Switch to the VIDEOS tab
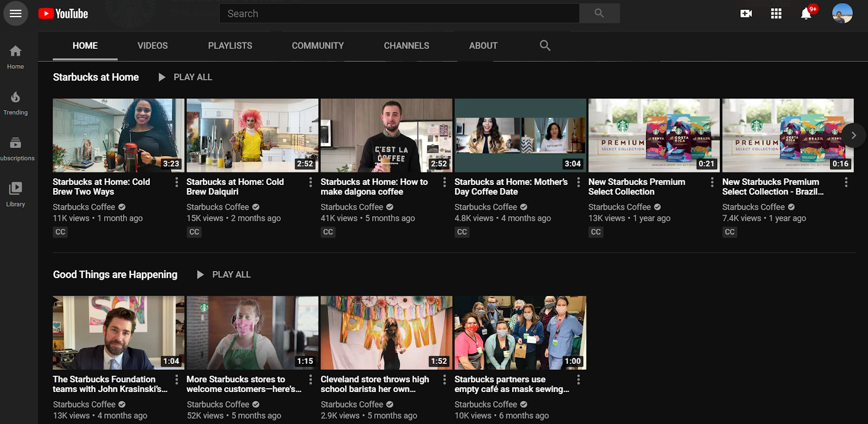The image size is (868, 424). click(152, 46)
